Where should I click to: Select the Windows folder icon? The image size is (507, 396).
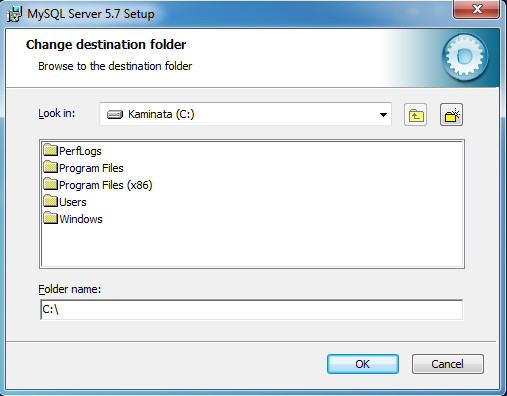pos(51,218)
